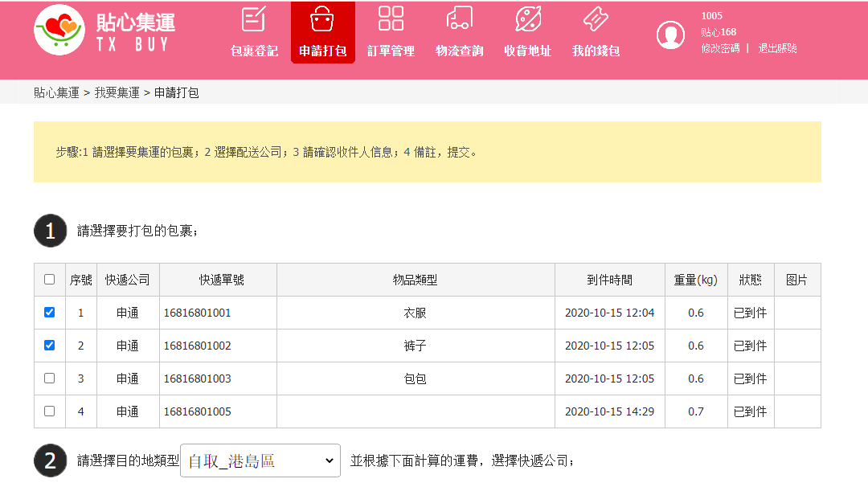
Task: Click 貼心集運 in the breadcrumb
Action: [x=56, y=92]
